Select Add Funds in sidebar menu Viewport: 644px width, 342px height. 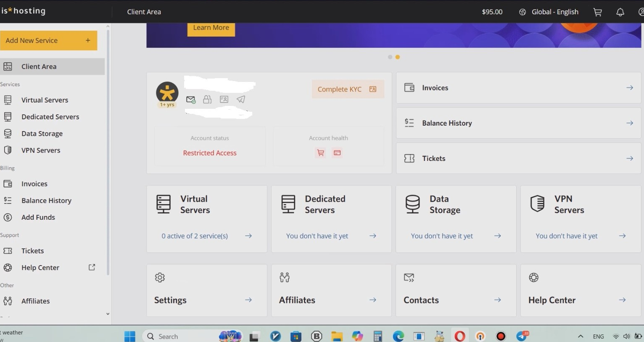pyautogui.click(x=38, y=217)
